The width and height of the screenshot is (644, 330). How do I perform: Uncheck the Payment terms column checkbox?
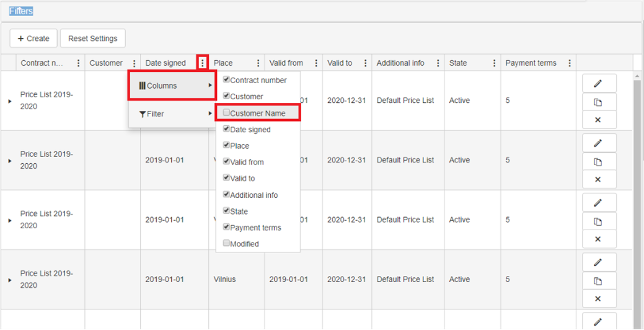[227, 227]
